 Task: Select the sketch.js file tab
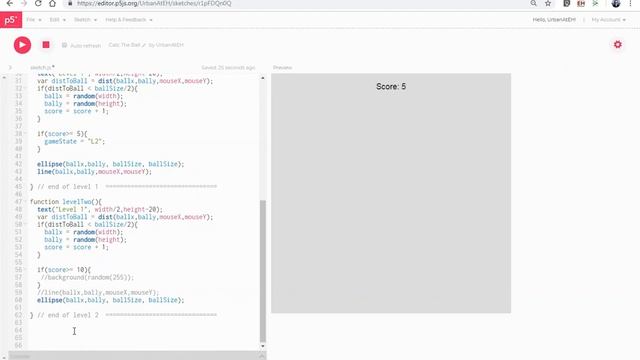click(42, 67)
